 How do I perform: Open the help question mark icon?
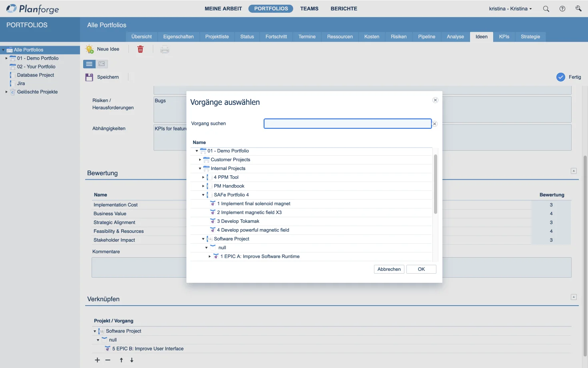point(562,9)
